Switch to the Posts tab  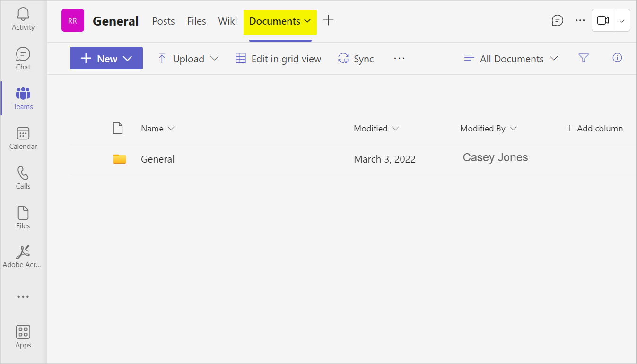click(x=163, y=21)
